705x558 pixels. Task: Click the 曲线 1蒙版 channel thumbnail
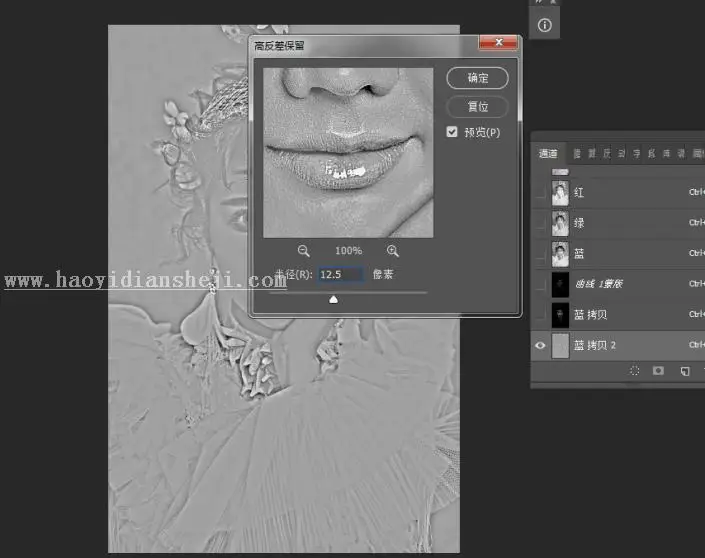560,285
